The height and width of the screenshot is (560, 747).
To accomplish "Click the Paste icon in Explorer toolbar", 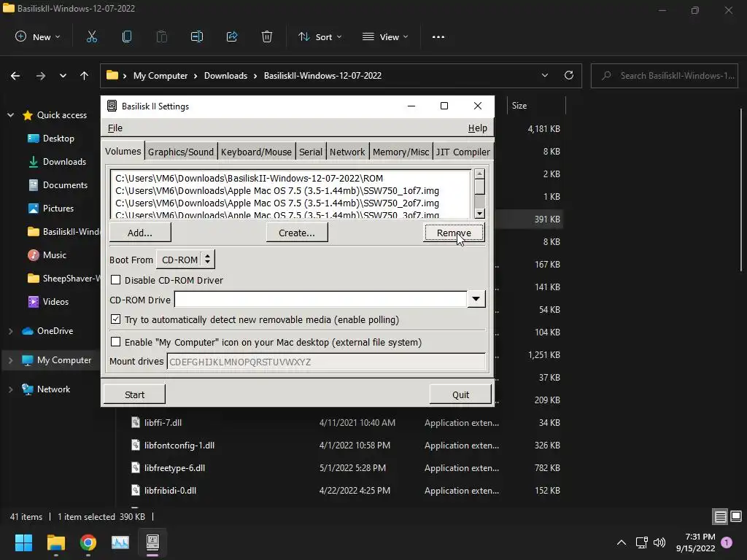I will click(x=162, y=36).
